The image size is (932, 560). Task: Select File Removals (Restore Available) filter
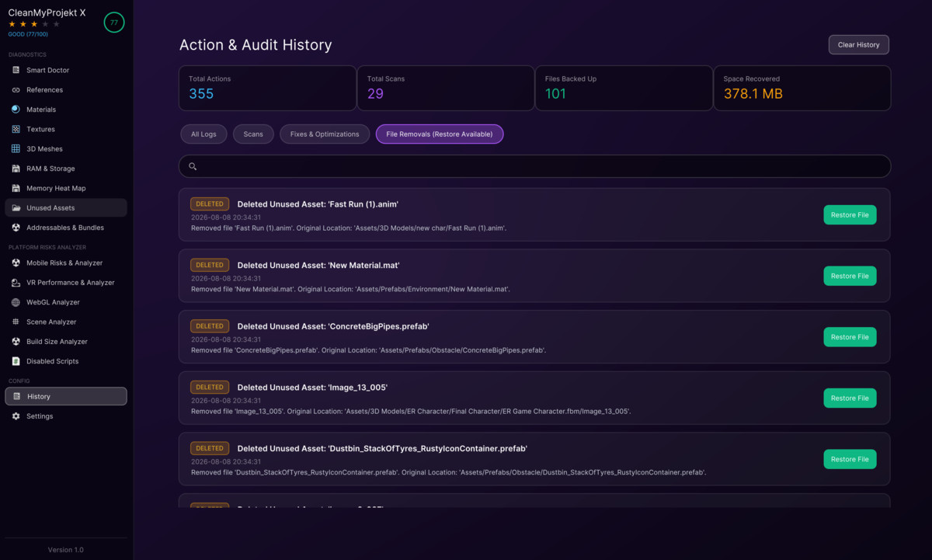pos(440,134)
